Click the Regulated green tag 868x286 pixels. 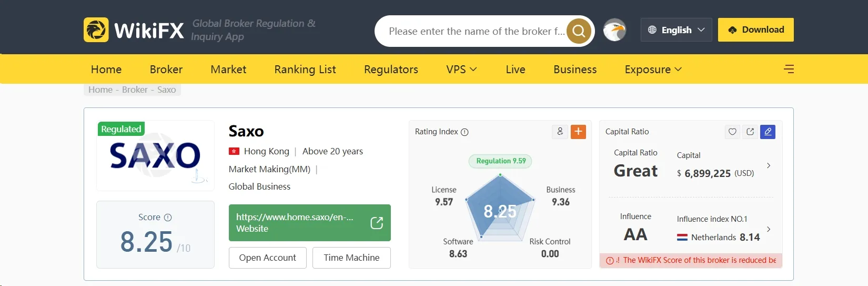pos(121,129)
